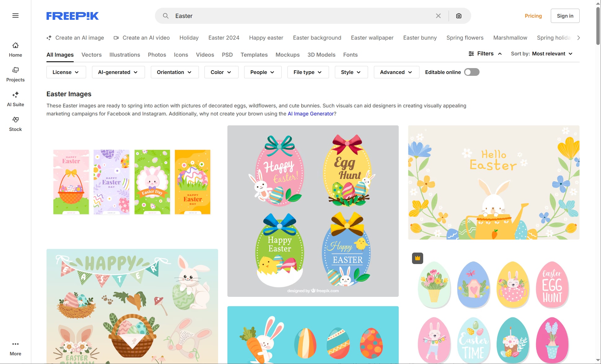
Task: Switch to the Vectors tab
Action: click(91, 55)
